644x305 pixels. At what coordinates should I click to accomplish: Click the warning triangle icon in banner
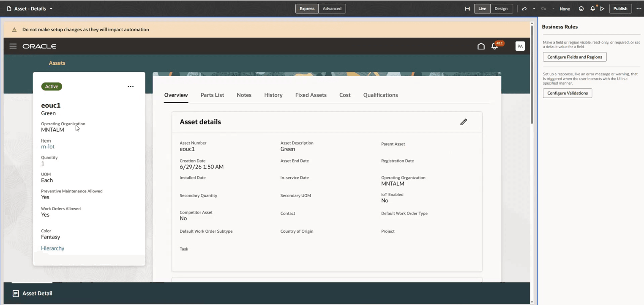(x=14, y=30)
